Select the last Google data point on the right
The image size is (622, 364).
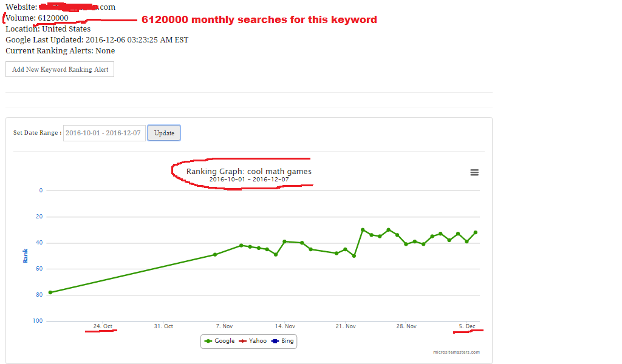pyautogui.click(x=476, y=232)
